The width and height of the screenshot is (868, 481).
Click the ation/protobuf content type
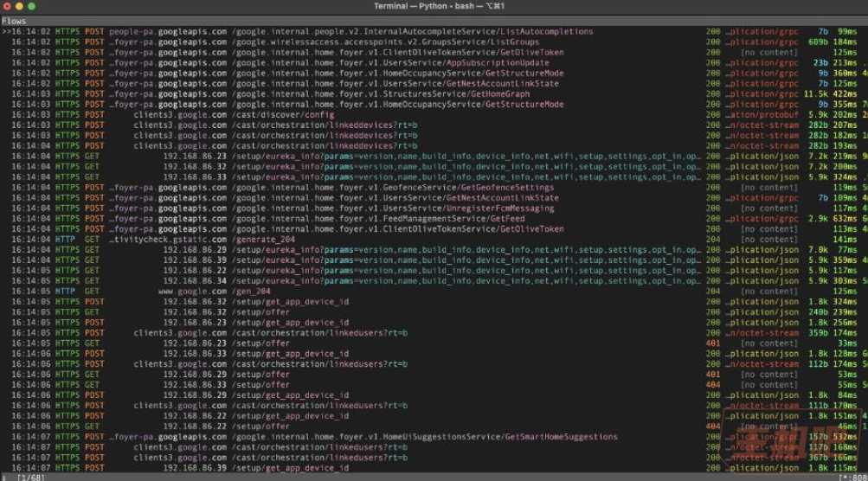(762, 114)
